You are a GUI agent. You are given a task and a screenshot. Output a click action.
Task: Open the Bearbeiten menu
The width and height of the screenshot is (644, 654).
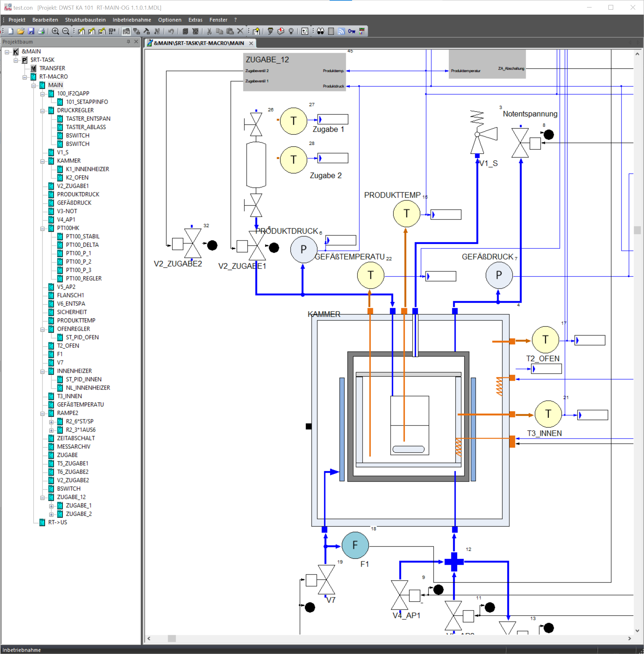coord(45,20)
